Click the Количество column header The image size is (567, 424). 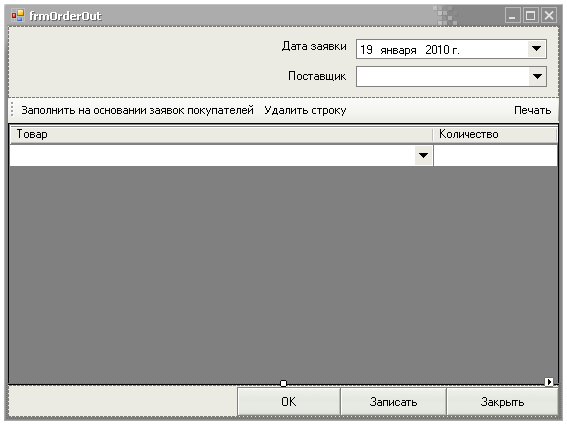(495, 134)
